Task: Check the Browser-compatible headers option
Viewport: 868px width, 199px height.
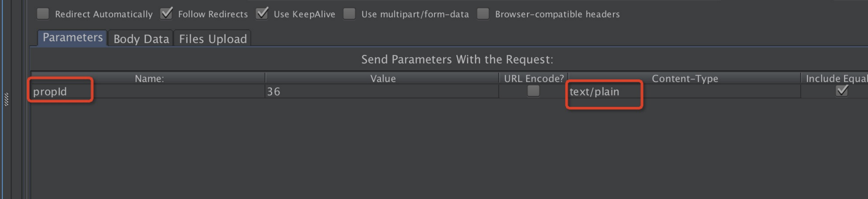Action: tap(483, 14)
